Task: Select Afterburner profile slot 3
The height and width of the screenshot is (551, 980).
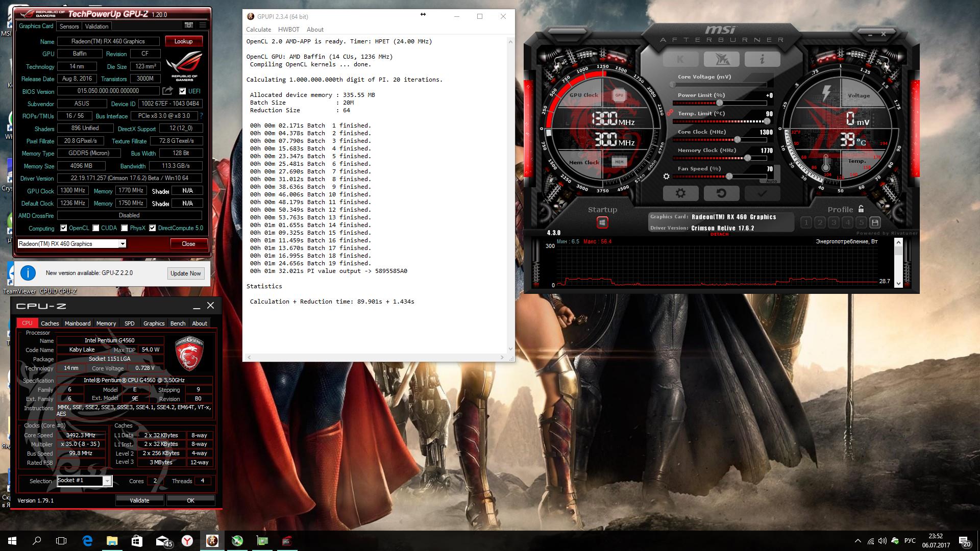Action: click(834, 222)
